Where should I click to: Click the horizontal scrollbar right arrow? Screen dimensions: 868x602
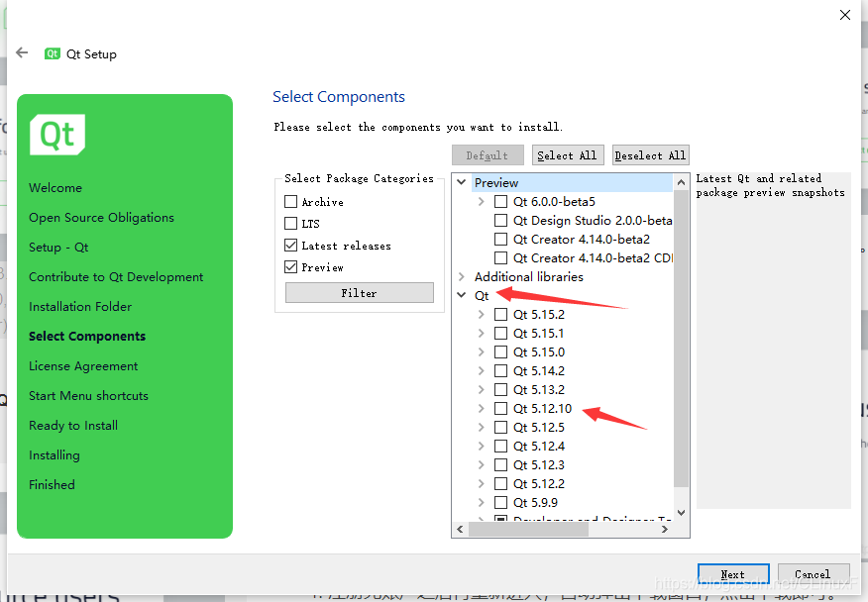pos(665,529)
